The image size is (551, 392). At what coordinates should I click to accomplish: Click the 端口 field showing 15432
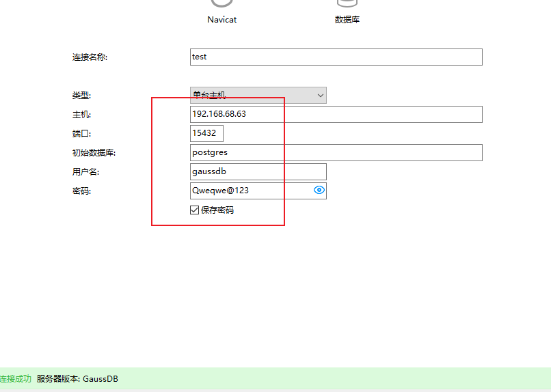pyautogui.click(x=206, y=133)
